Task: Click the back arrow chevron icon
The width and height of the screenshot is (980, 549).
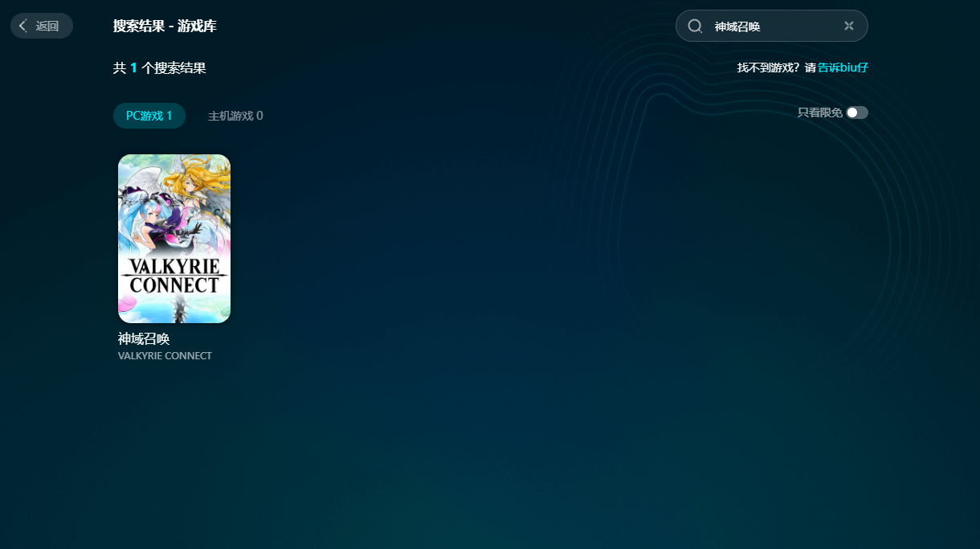Action: tap(23, 26)
